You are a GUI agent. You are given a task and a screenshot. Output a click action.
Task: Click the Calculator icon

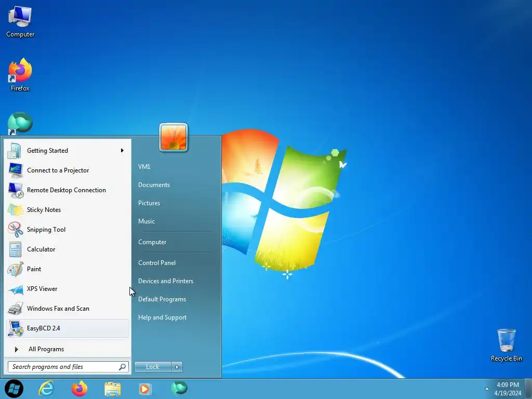click(15, 249)
